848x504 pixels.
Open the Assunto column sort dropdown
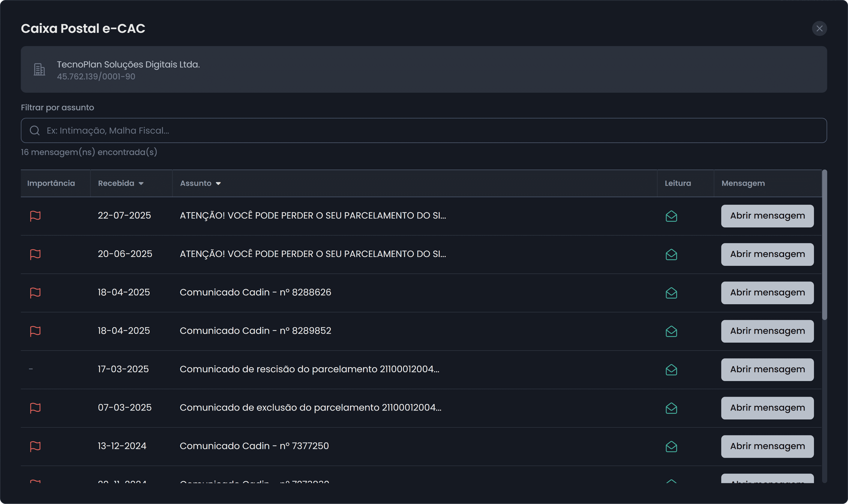(218, 183)
